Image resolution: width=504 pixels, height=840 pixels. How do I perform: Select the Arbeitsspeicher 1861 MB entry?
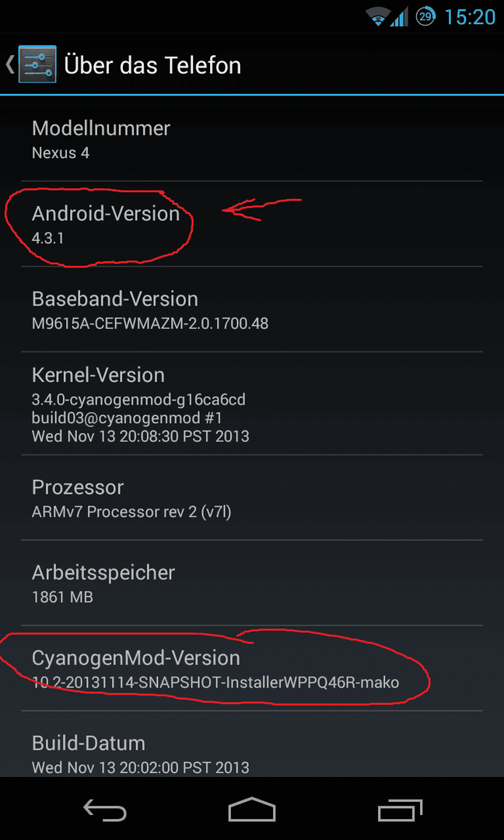point(252,583)
